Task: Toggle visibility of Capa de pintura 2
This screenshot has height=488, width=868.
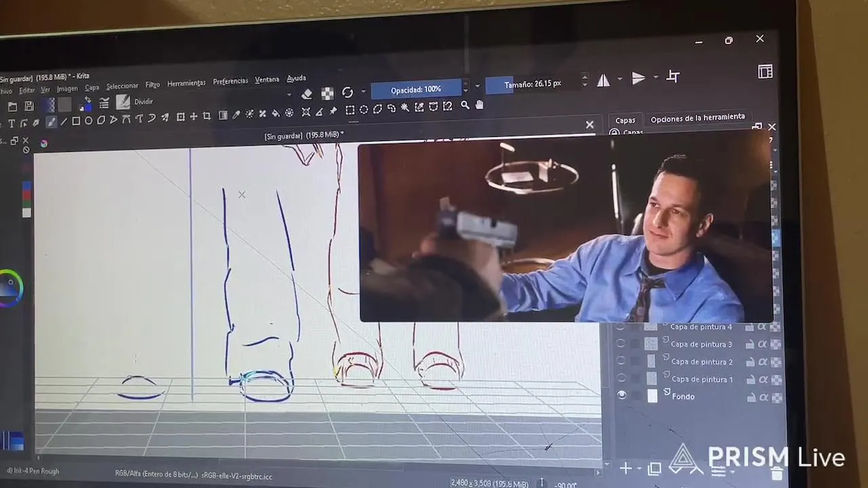Action: pos(621,361)
